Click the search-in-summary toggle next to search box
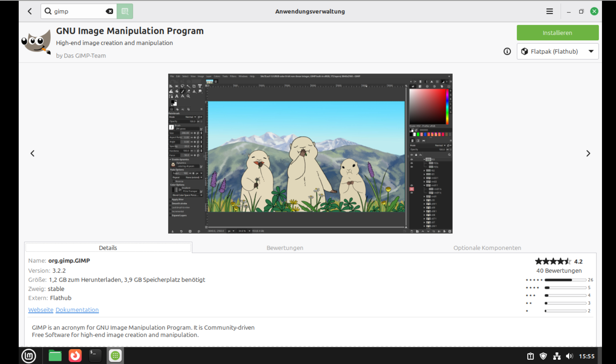The width and height of the screenshot is (616, 364). [125, 11]
